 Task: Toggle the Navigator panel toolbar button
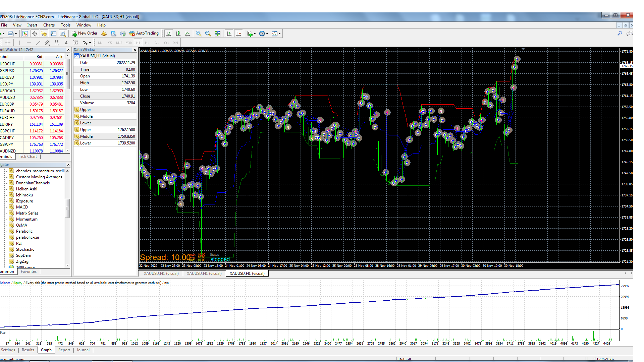click(44, 34)
